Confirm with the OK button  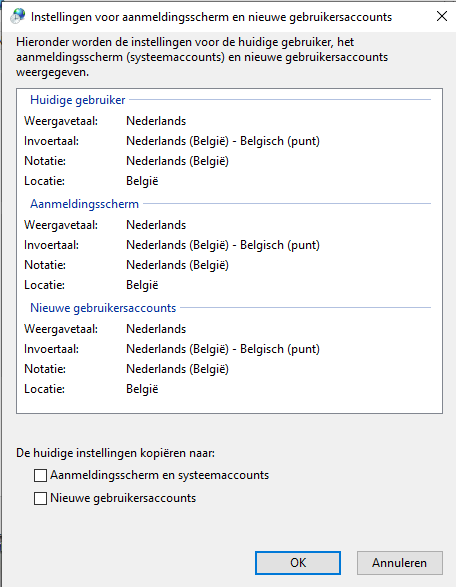pos(298,563)
